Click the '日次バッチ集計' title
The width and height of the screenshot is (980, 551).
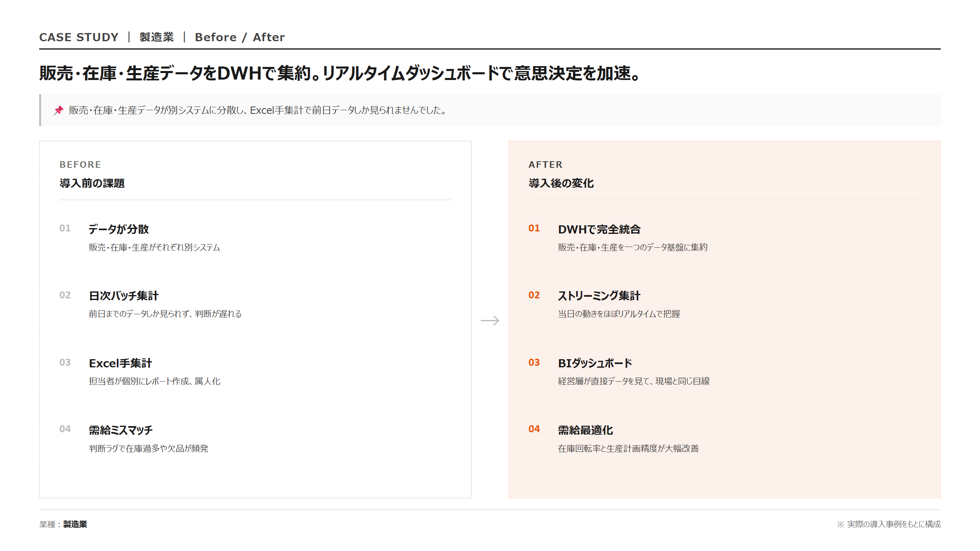(124, 295)
